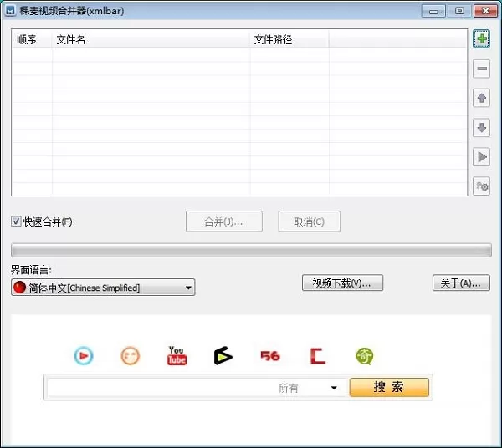Minimize the 稞麦视频合并器 window

(433, 11)
